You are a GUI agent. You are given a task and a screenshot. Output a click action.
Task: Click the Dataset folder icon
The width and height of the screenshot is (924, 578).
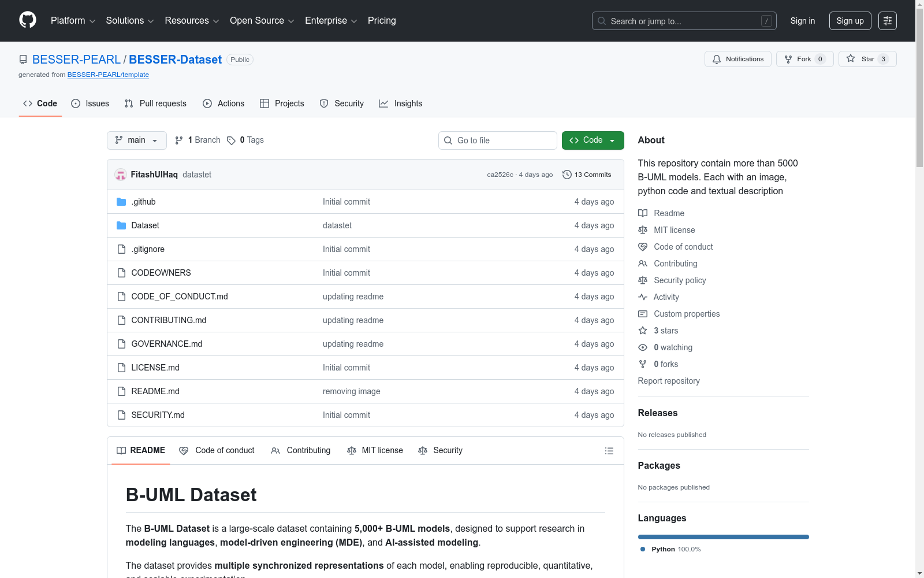121,225
